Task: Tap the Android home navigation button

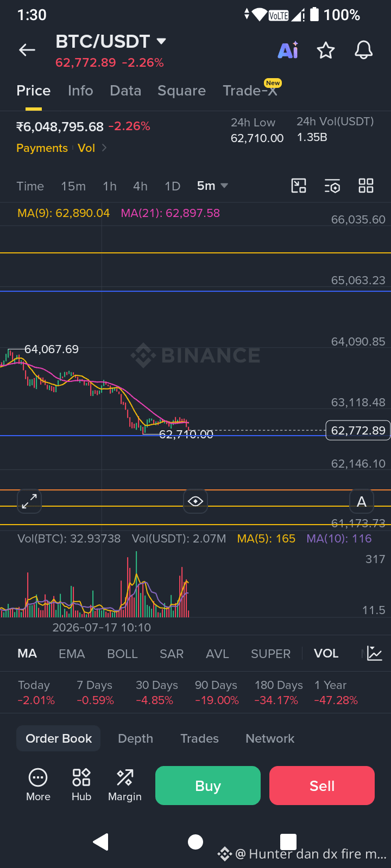Action: click(x=195, y=842)
